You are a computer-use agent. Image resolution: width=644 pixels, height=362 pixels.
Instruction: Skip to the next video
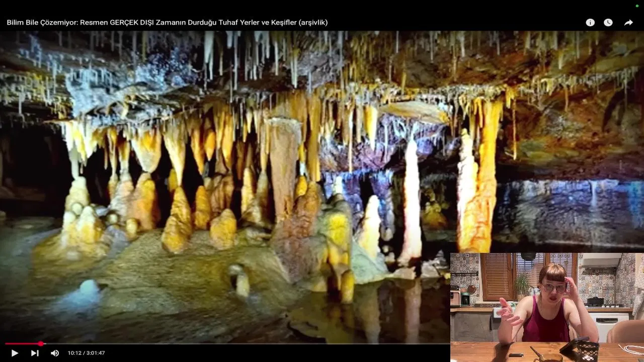(x=35, y=353)
